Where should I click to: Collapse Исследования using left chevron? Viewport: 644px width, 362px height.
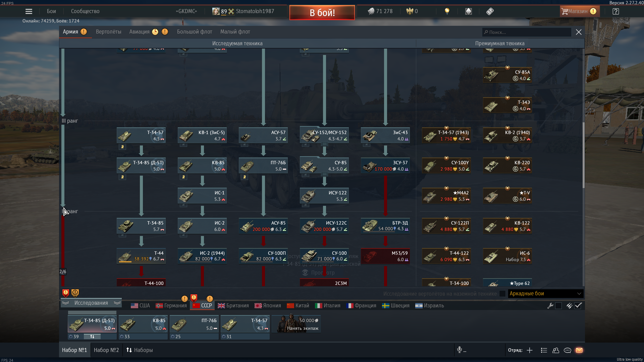[65, 303]
